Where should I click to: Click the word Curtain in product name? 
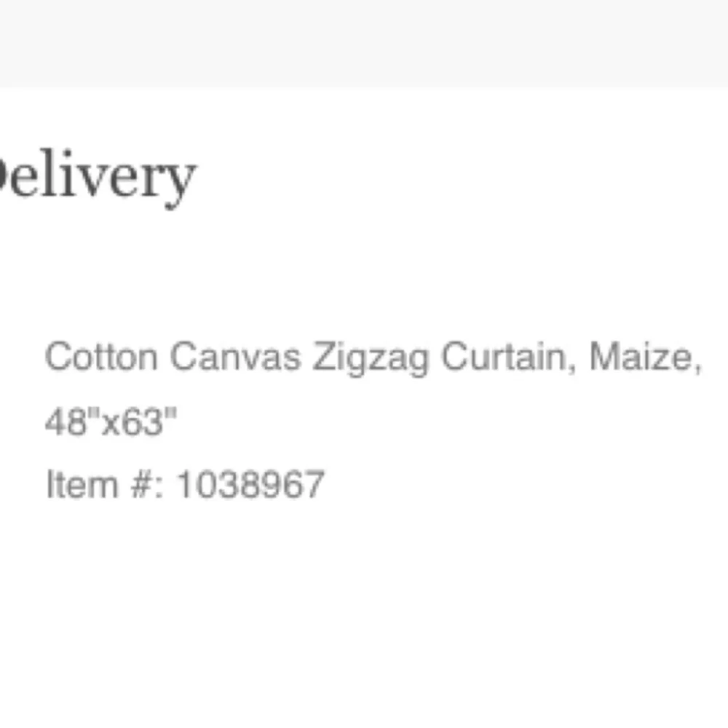pyautogui.click(x=510, y=357)
